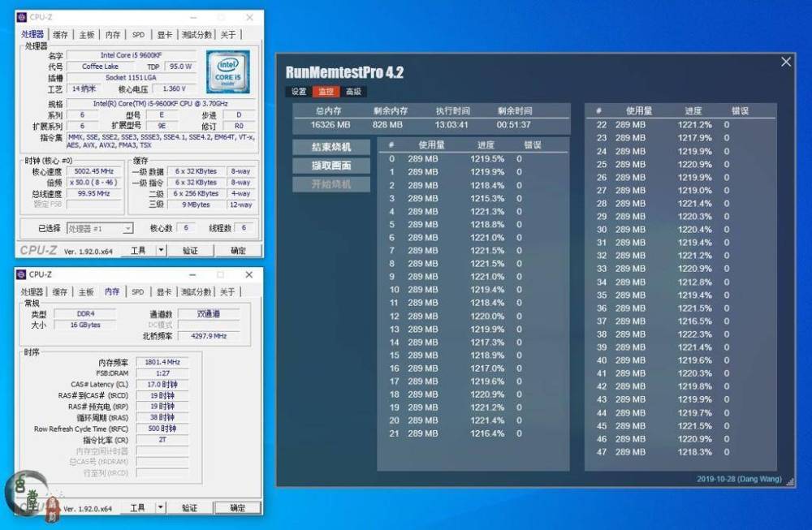Open the SPD tab in top CPU-Z window
The height and width of the screenshot is (530, 812).
[138, 35]
